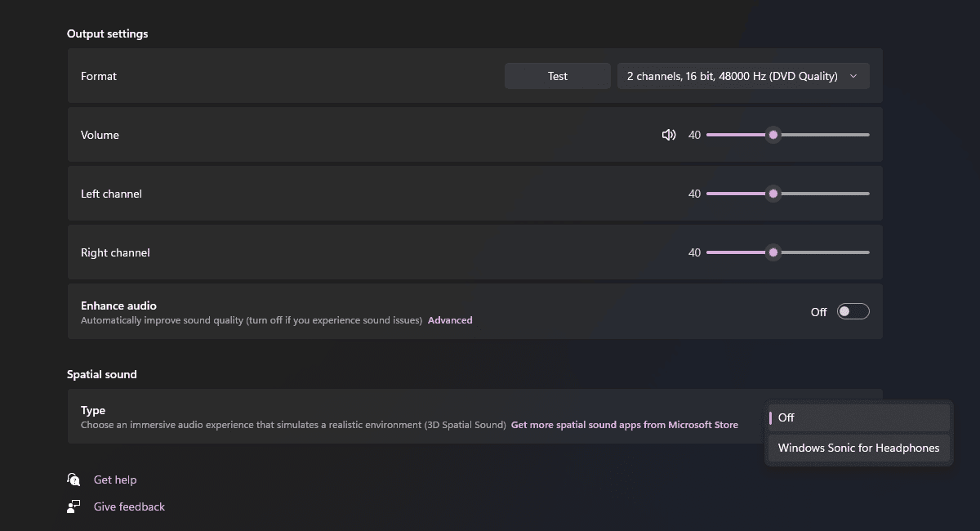The width and height of the screenshot is (980, 531).
Task: Select the Off spatial sound option
Action: [858, 417]
